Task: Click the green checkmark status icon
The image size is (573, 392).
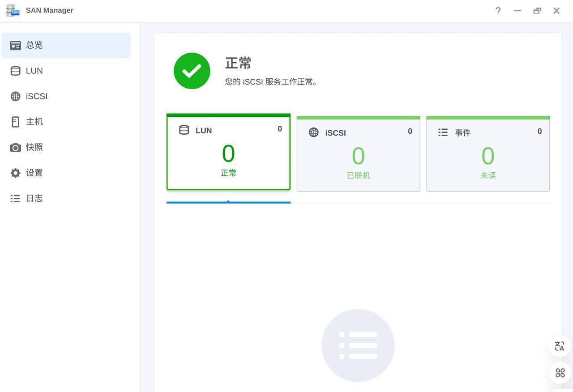Action: coord(192,71)
